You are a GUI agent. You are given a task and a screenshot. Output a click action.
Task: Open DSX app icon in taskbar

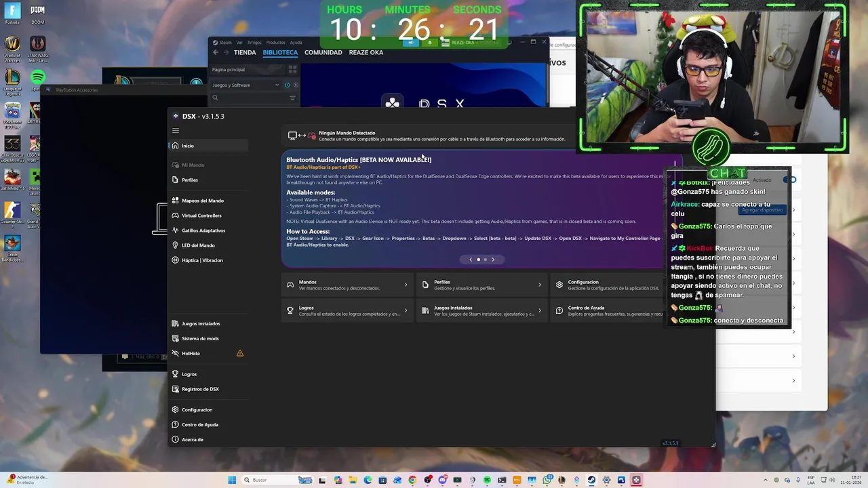tap(636, 480)
